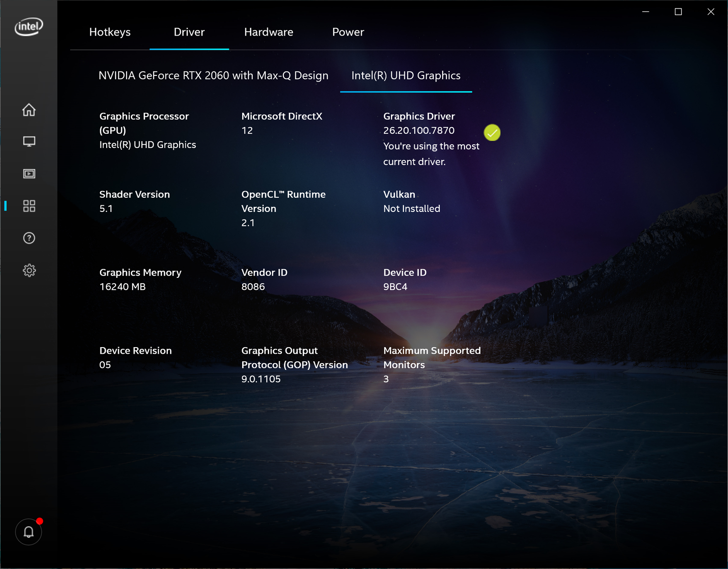Open the Power tab
Viewport: 728px width, 569px height.
(348, 32)
